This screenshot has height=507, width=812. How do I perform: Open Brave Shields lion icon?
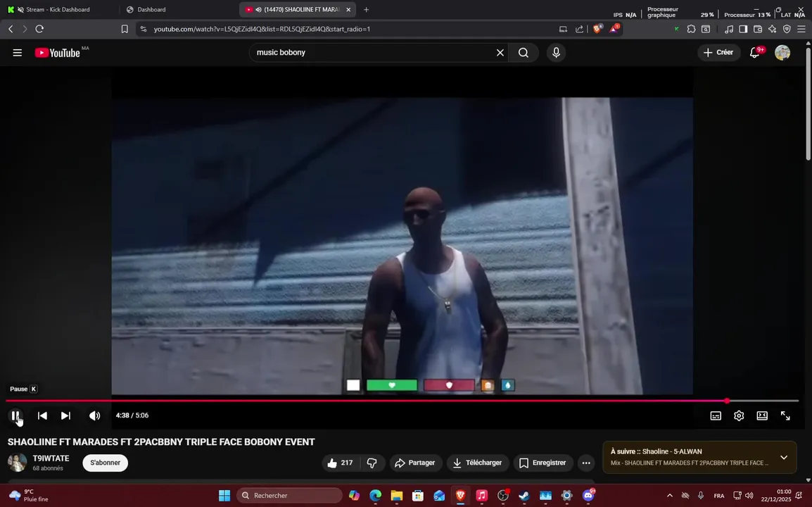coord(597,29)
